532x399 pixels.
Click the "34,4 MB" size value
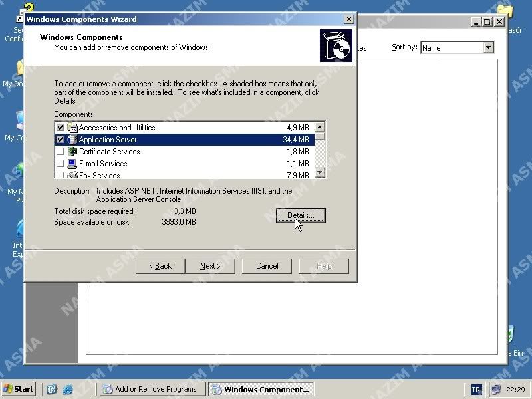point(296,140)
